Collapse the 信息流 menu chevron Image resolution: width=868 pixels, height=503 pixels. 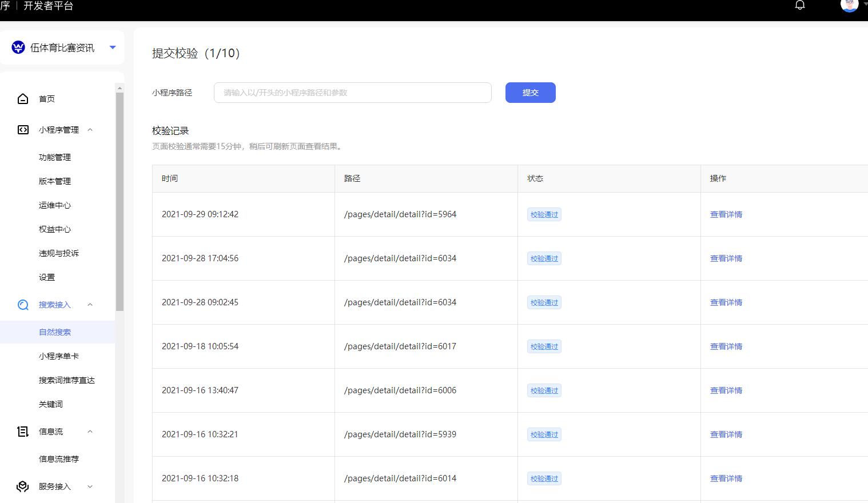coord(90,432)
